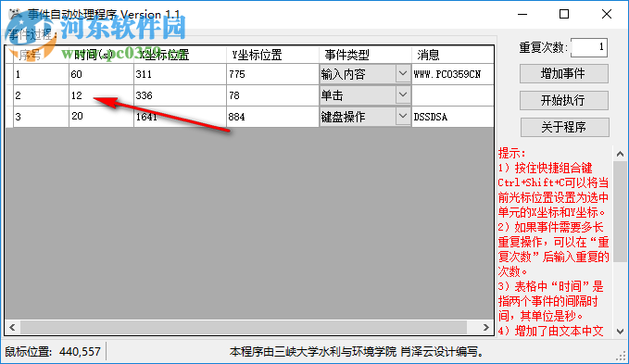The height and width of the screenshot is (364, 629).
Task: Select Y coordinate cell 78
Action: pos(272,95)
